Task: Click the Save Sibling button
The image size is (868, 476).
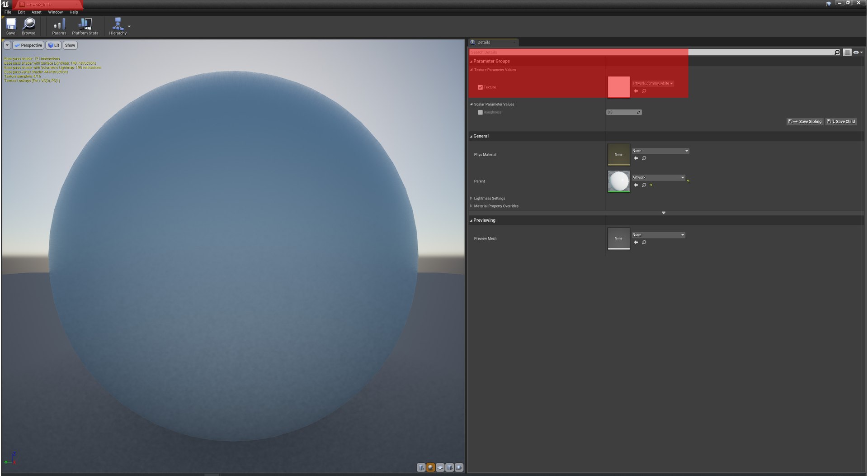Action: pos(805,121)
